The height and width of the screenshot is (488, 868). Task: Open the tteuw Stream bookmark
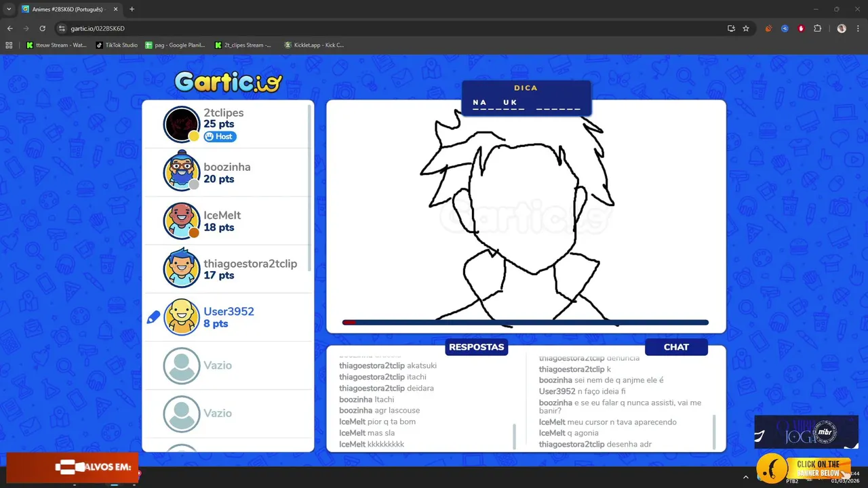56,45
